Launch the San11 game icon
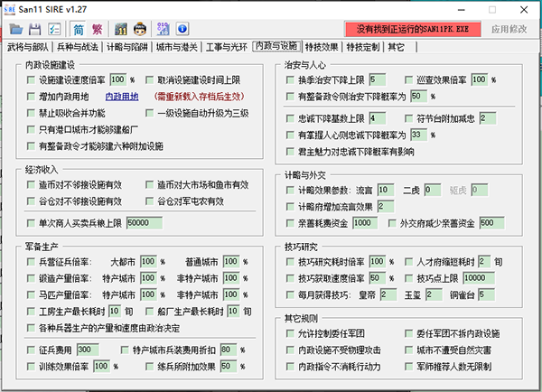The width and height of the screenshot is (542, 392). 121,29
